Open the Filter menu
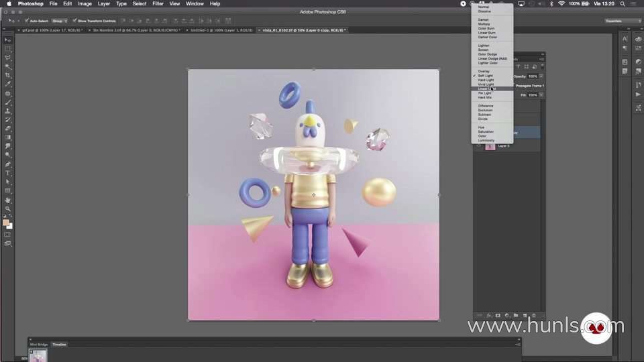Screen dimensions: 644x362 158,4
